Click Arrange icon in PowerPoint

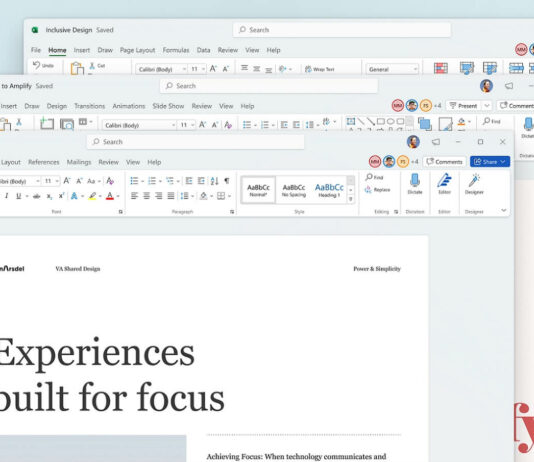pos(425,124)
